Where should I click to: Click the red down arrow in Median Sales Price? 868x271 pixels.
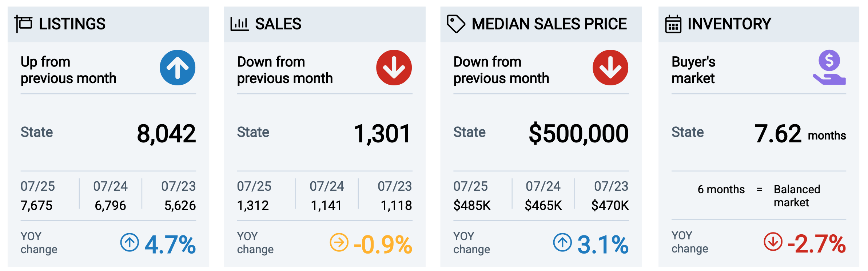click(610, 68)
